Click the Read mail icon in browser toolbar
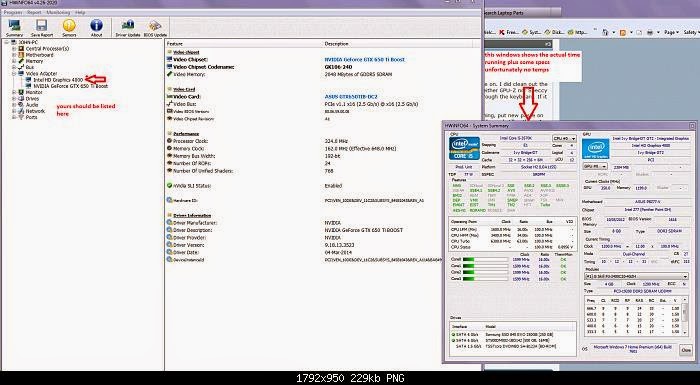 [x=639, y=32]
